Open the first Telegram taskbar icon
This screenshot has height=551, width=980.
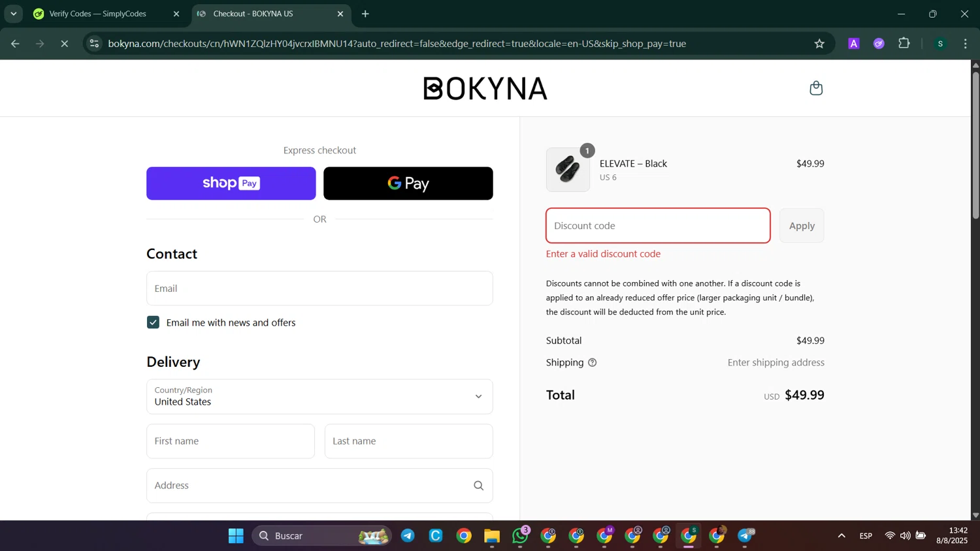click(408, 536)
